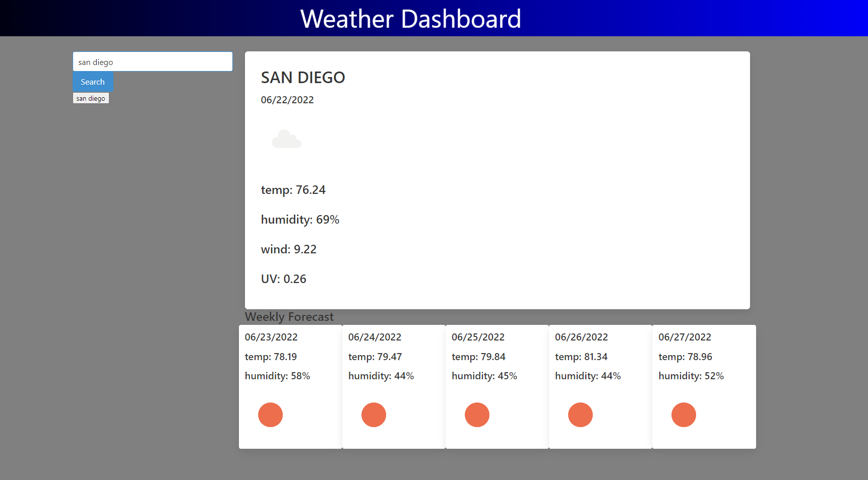The height and width of the screenshot is (480, 868).
Task: Select the sun icon on the 06/24/2022 card
Action: click(x=374, y=415)
